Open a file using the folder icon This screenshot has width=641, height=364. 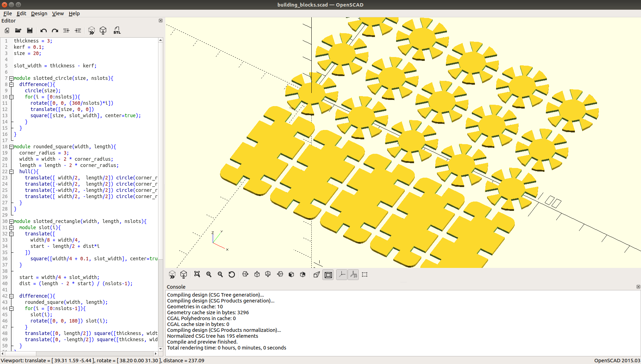pyautogui.click(x=18, y=30)
